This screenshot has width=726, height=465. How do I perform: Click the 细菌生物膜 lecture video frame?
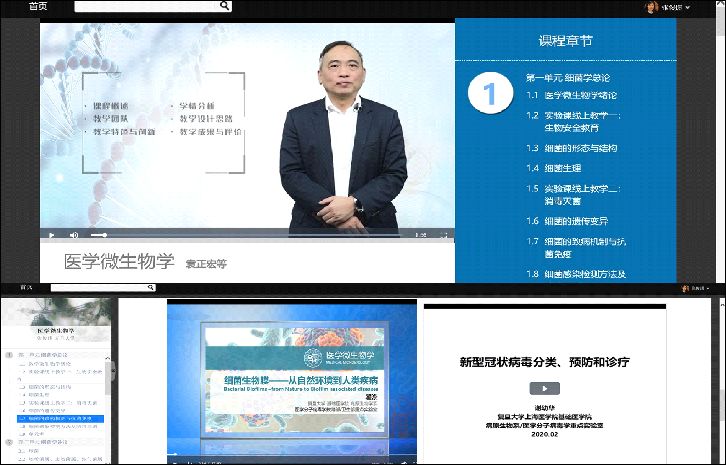(x=292, y=382)
